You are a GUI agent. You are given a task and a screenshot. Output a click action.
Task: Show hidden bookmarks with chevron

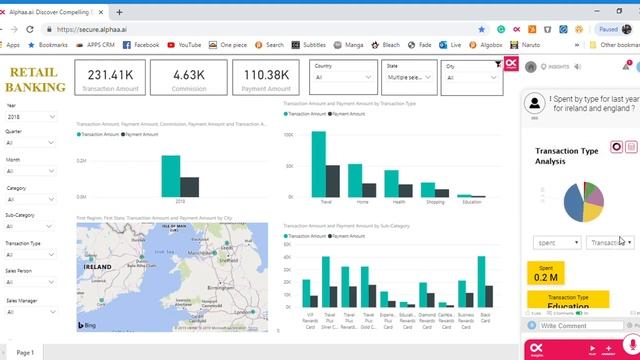click(577, 45)
